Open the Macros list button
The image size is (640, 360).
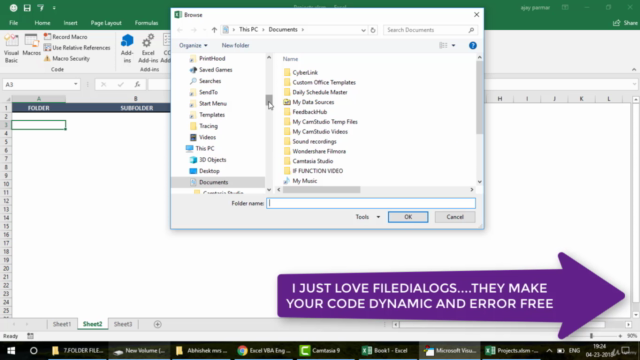(x=31, y=45)
